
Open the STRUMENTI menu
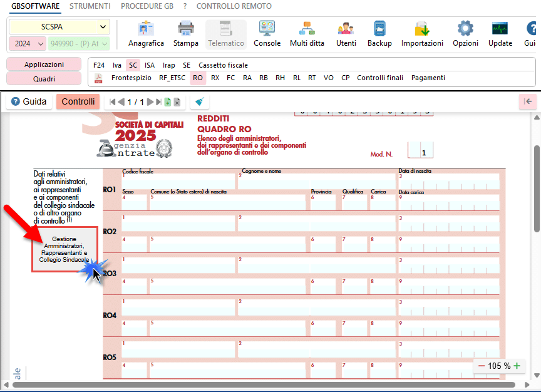pyautogui.click(x=90, y=6)
